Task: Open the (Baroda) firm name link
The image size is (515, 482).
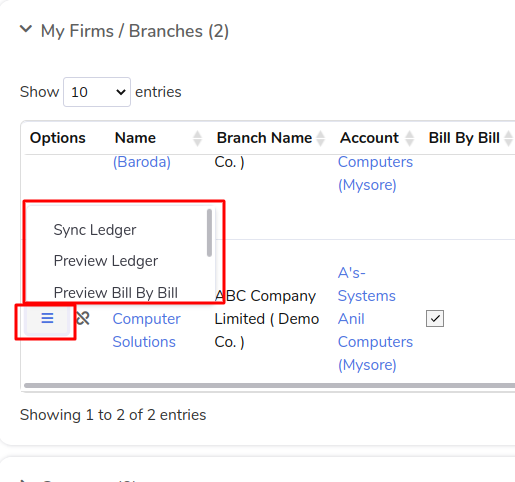Action: click(x=142, y=162)
